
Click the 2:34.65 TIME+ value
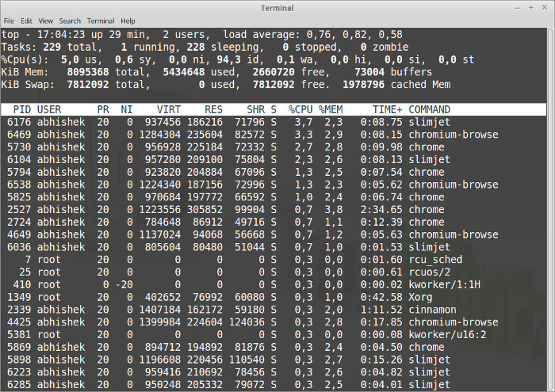tap(381, 210)
